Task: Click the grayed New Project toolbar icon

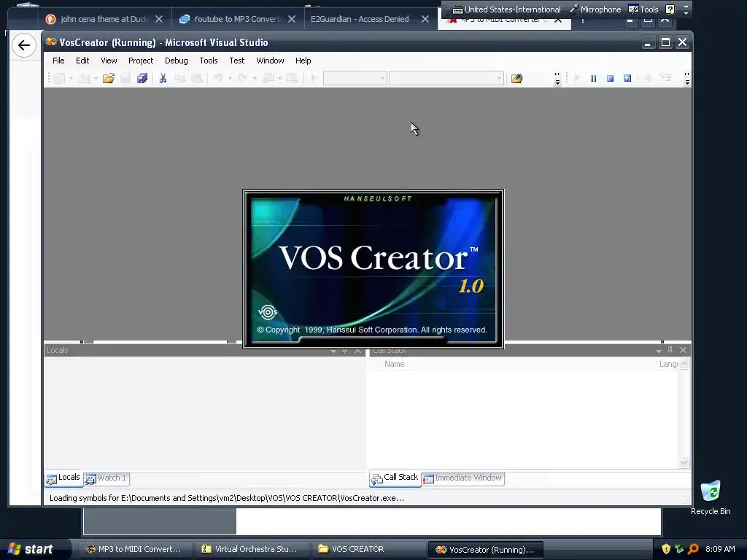Action: (59, 78)
